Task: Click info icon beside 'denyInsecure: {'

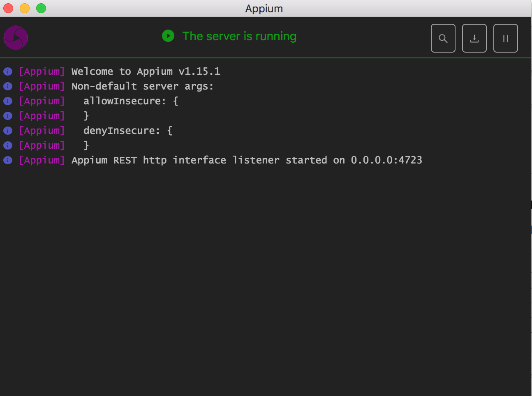Action: tap(8, 131)
